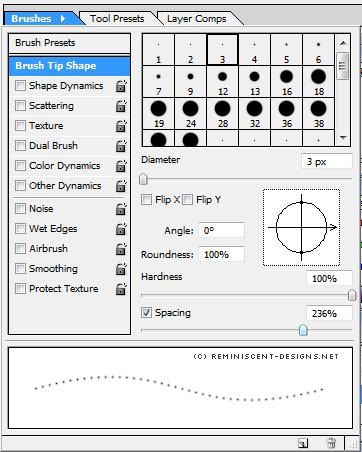Click the Roundness percentage field
362x452 pixels.
[221, 255]
